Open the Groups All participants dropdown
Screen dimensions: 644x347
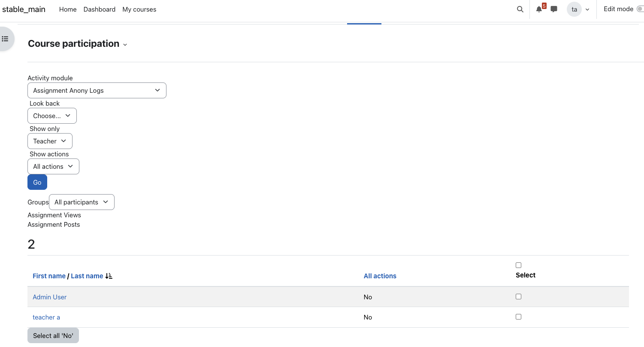click(82, 202)
